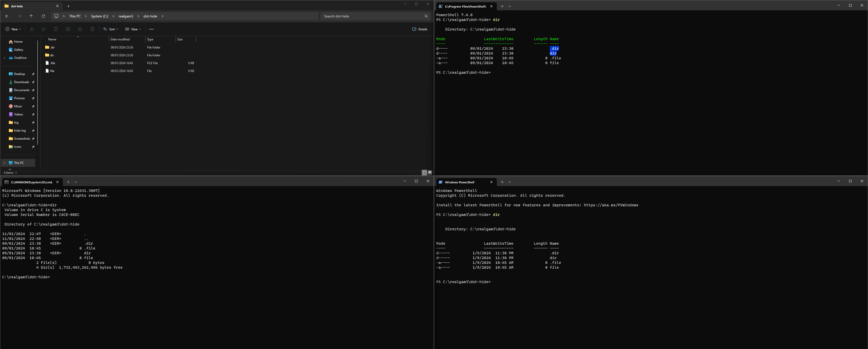
Task: Click System (C:) in the breadcrumb
Action: [x=99, y=16]
